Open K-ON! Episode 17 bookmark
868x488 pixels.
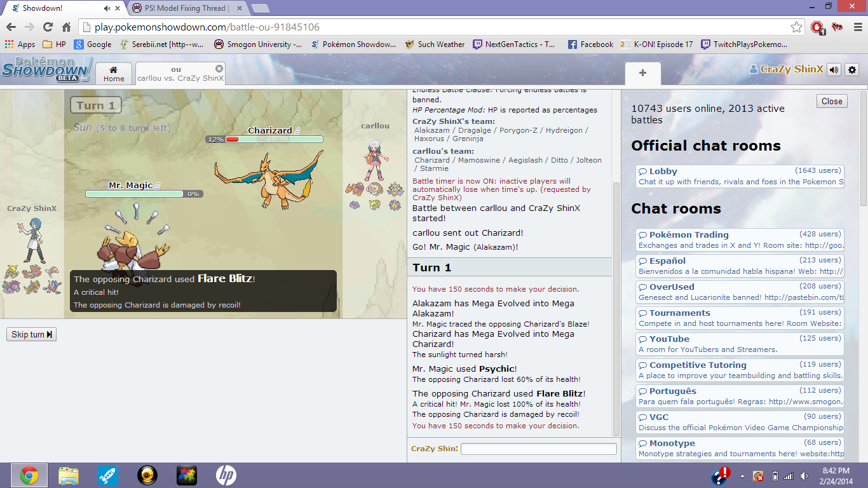(x=657, y=44)
